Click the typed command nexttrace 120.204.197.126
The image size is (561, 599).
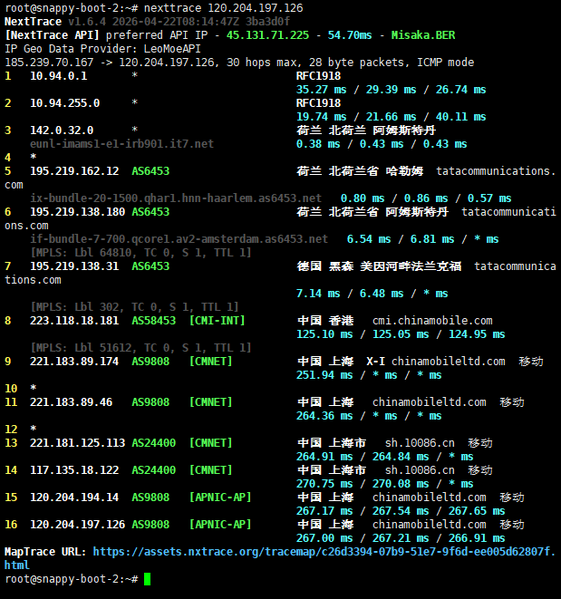click(x=223, y=8)
